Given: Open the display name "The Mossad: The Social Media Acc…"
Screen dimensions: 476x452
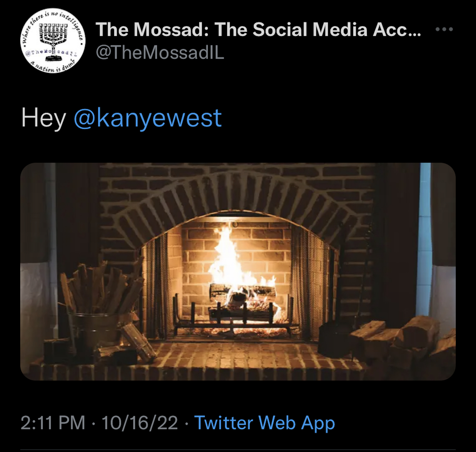Looking at the screenshot, I should pyautogui.click(x=258, y=29).
